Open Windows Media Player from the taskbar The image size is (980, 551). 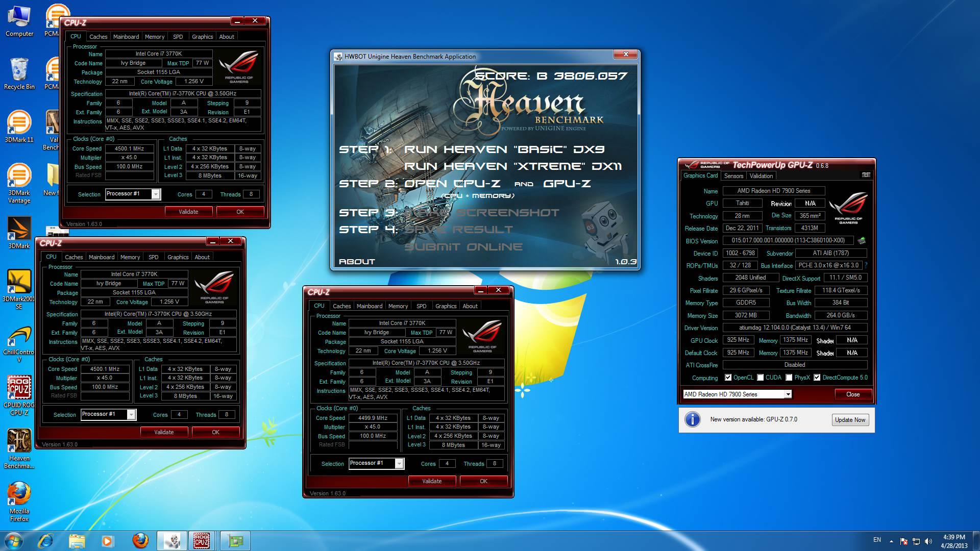click(107, 541)
